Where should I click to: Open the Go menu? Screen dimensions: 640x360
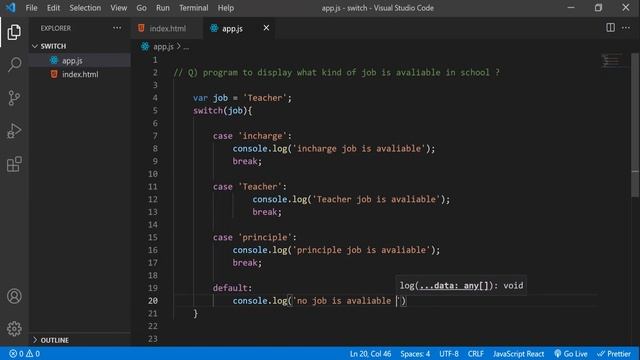[141, 8]
